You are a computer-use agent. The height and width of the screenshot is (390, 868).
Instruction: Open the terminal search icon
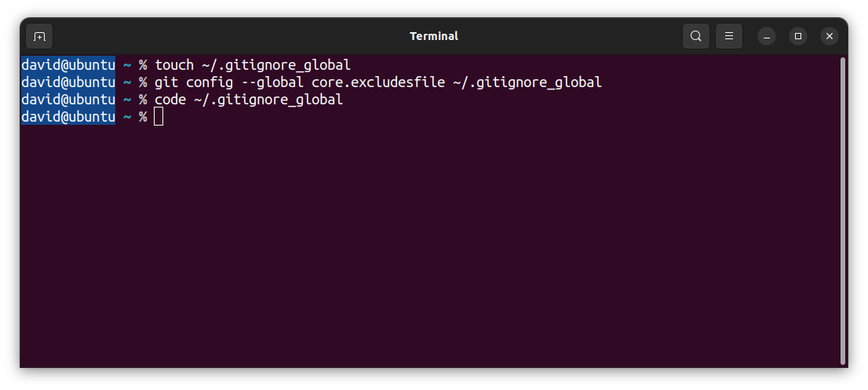(x=695, y=36)
